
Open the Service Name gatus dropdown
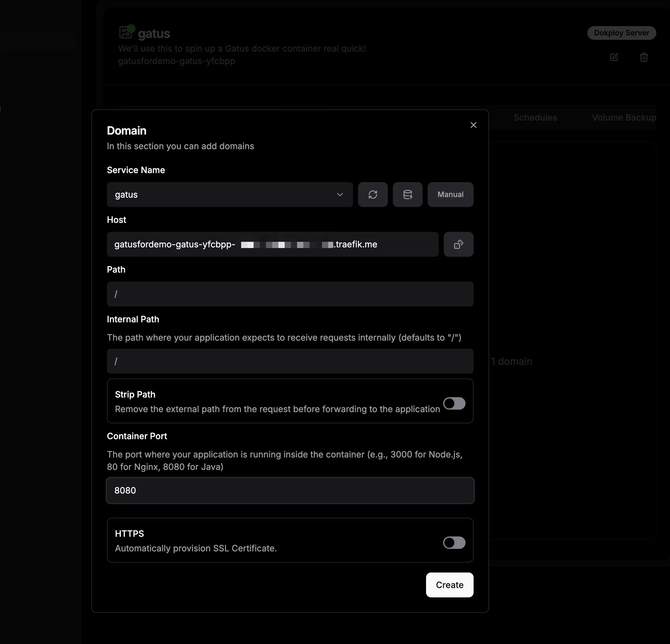click(226, 195)
